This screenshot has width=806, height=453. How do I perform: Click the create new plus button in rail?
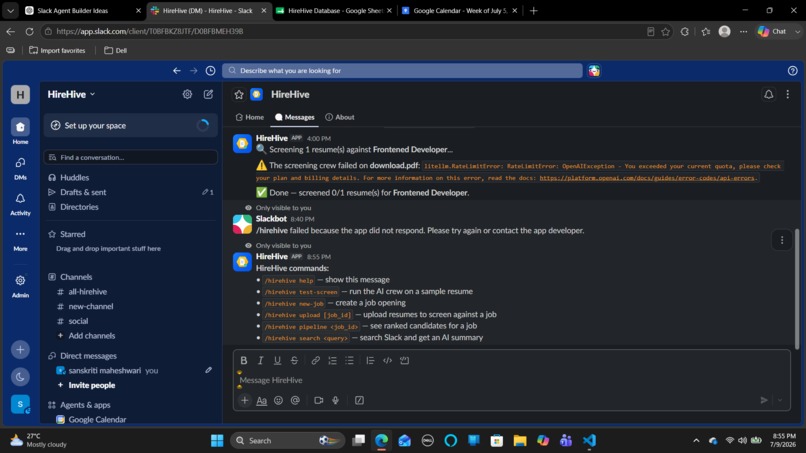(20, 350)
